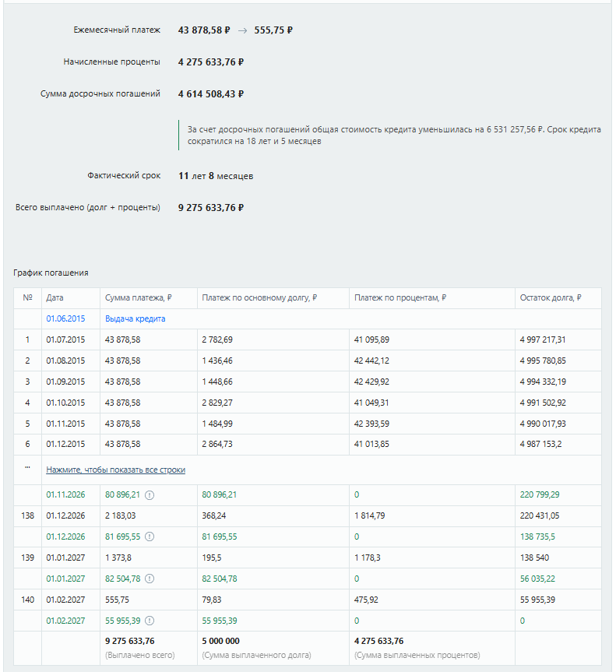Click payment row number 138
This screenshot has width=616, height=672.
tap(27, 516)
